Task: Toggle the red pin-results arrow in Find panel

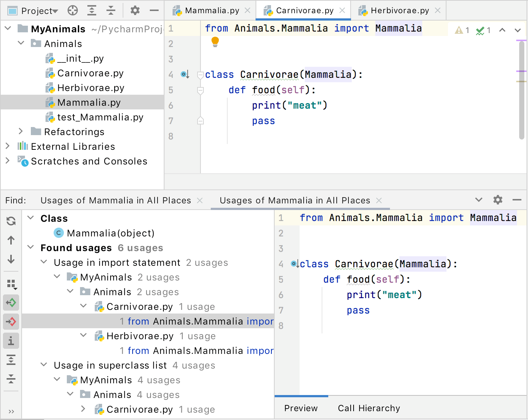Action: 11,322
